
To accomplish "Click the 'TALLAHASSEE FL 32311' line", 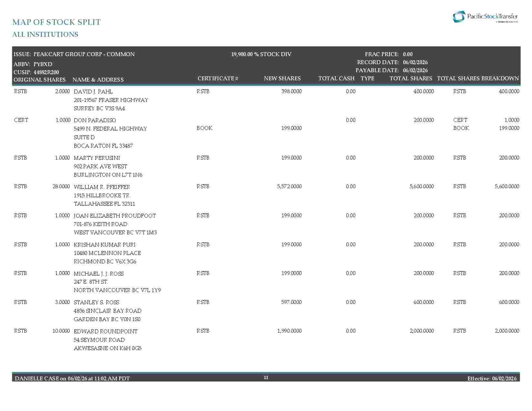I will click(x=104, y=204).
